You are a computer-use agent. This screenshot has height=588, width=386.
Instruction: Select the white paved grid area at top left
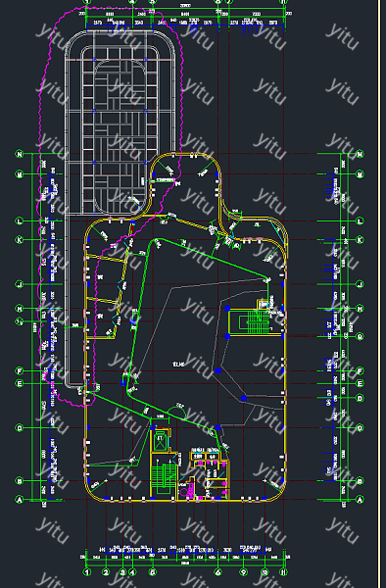point(121,122)
